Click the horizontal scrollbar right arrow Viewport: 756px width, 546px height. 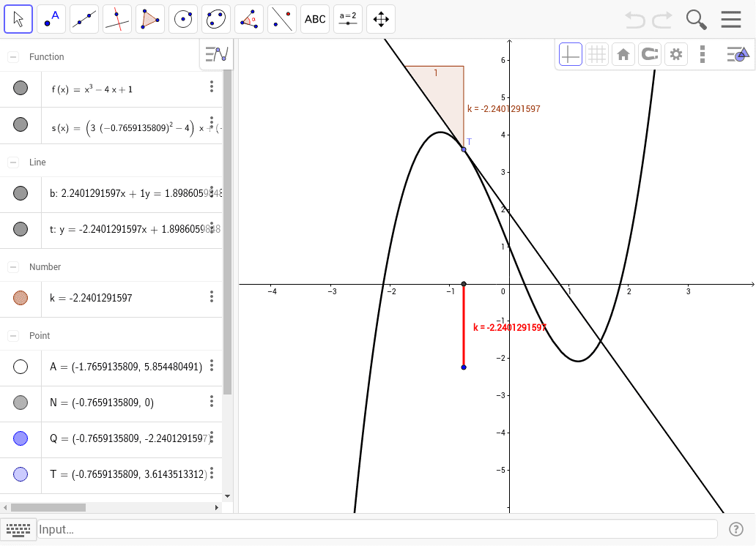217,507
